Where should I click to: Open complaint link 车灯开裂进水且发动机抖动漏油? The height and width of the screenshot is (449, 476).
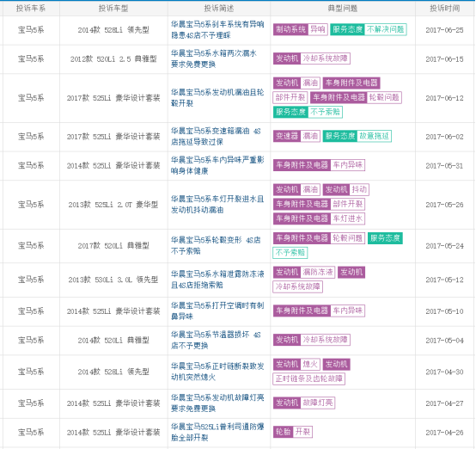[x=217, y=204]
